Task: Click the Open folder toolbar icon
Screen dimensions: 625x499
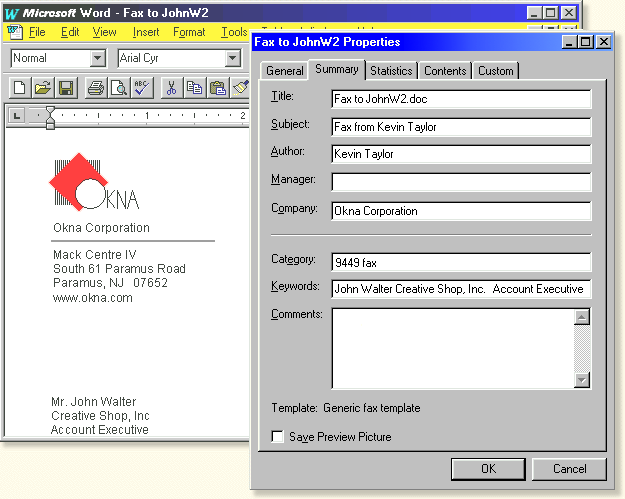Action: tap(43, 88)
